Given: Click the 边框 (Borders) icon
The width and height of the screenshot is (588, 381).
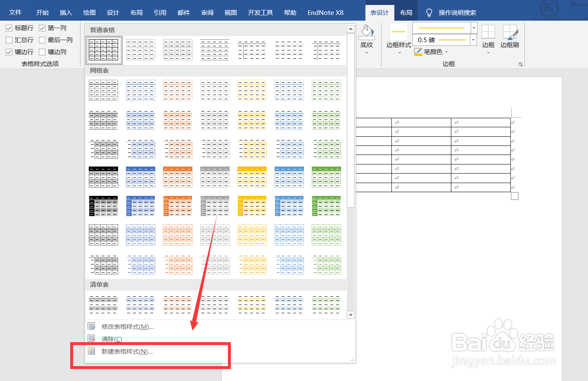Looking at the screenshot, I should (488, 37).
